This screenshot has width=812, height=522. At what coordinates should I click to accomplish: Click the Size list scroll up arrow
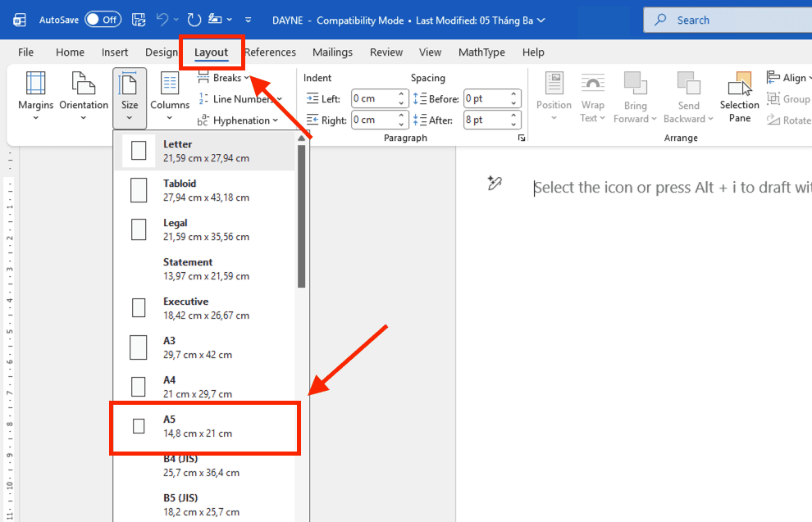coord(301,138)
